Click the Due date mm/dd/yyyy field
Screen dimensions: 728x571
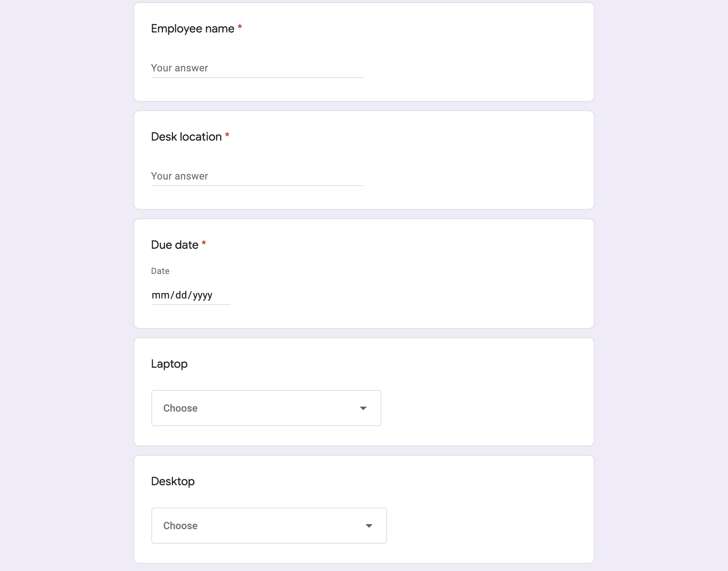(x=190, y=295)
